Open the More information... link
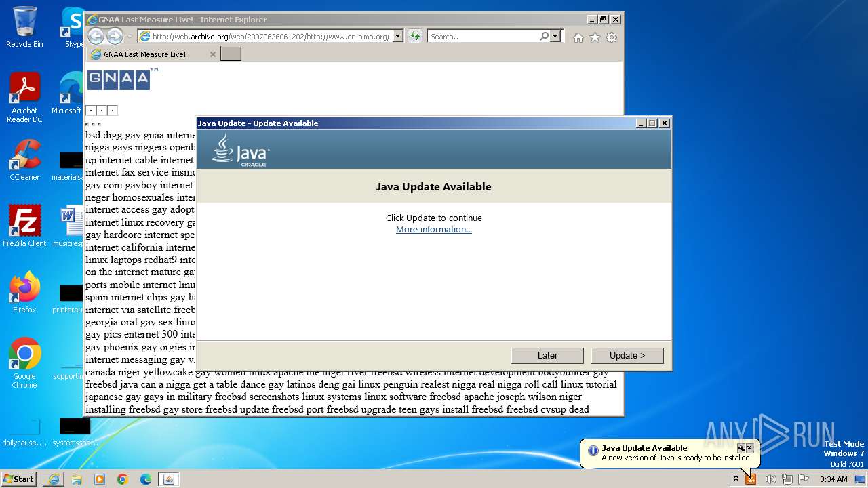 click(434, 229)
